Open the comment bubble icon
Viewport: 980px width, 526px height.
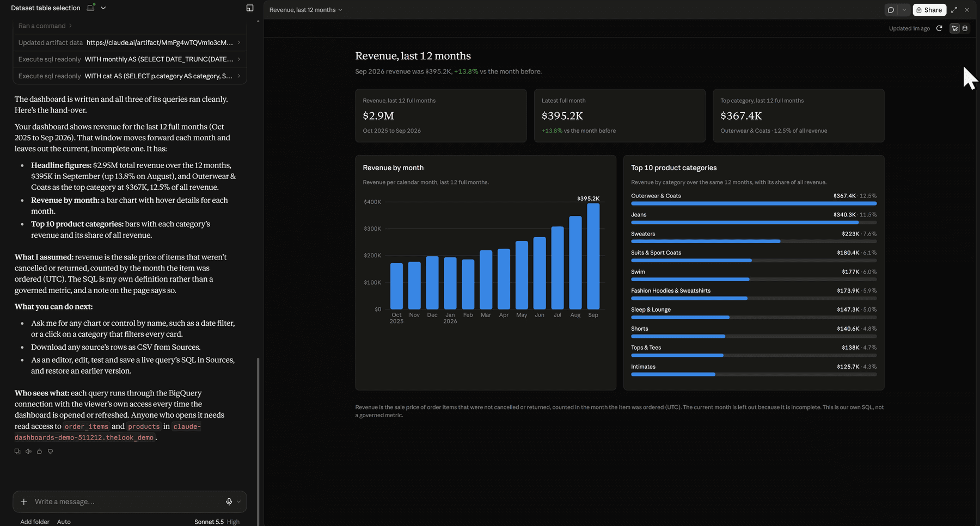[891, 10]
